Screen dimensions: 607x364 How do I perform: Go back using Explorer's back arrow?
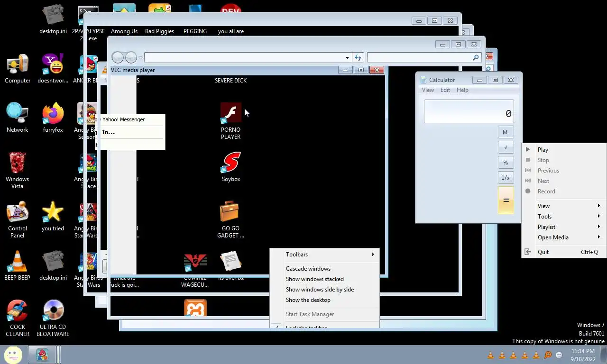coord(118,57)
